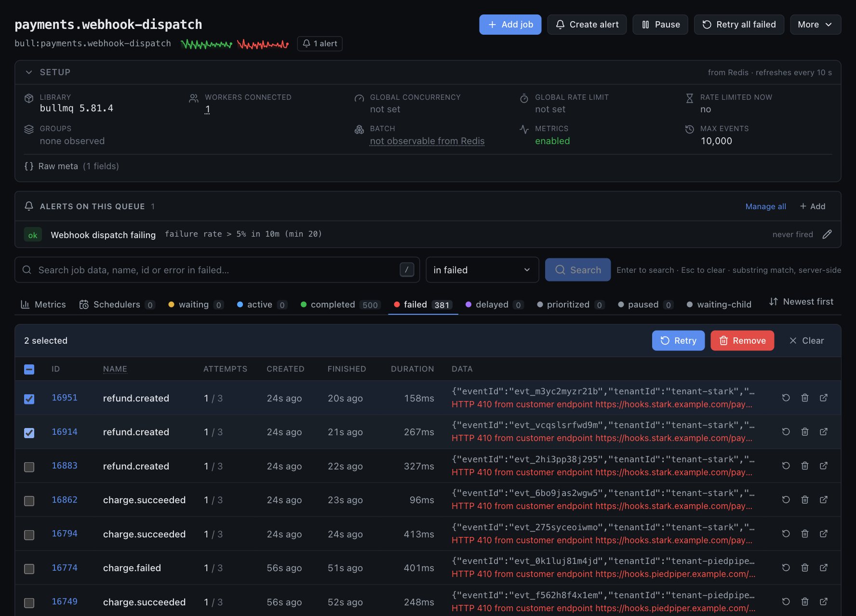Change Newest first sort order

pos(801,302)
